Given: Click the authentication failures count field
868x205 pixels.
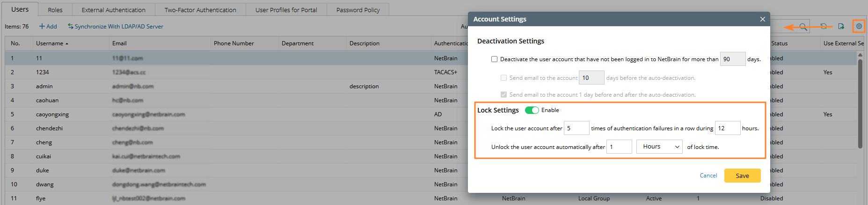Looking at the screenshot, I should pyautogui.click(x=576, y=128).
